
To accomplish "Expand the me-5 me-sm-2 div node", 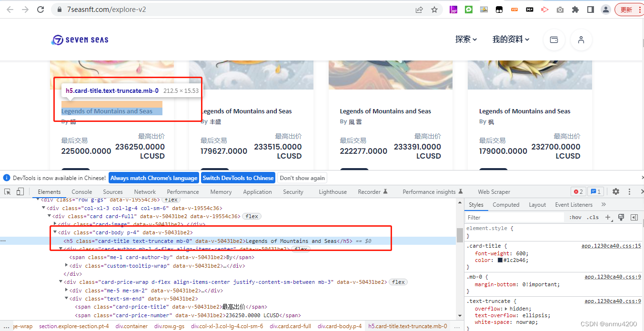I will point(66,291).
